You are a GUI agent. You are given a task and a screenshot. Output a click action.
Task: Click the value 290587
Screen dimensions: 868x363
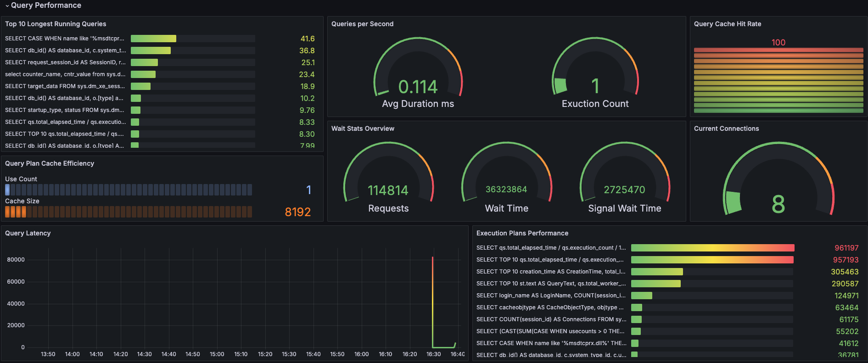(x=845, y=284)
